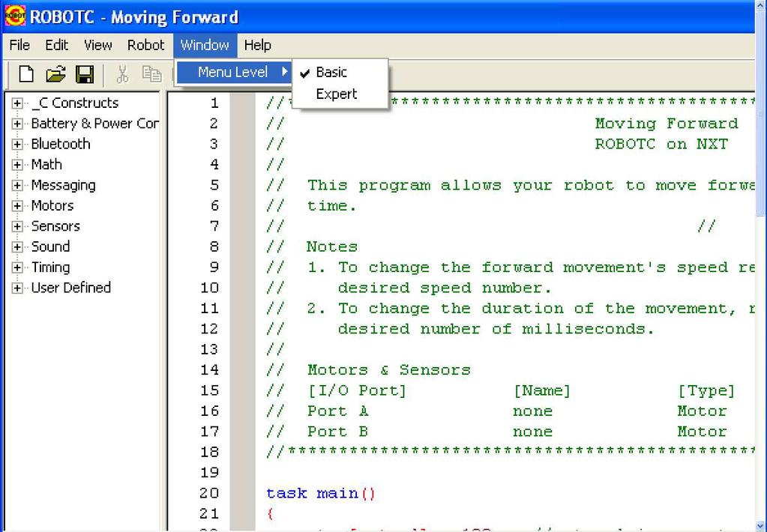The width and height of the screenshot is (767, 532).
Task: Click the ROBOTC application logo icon
Action: [x=15, y=16]
